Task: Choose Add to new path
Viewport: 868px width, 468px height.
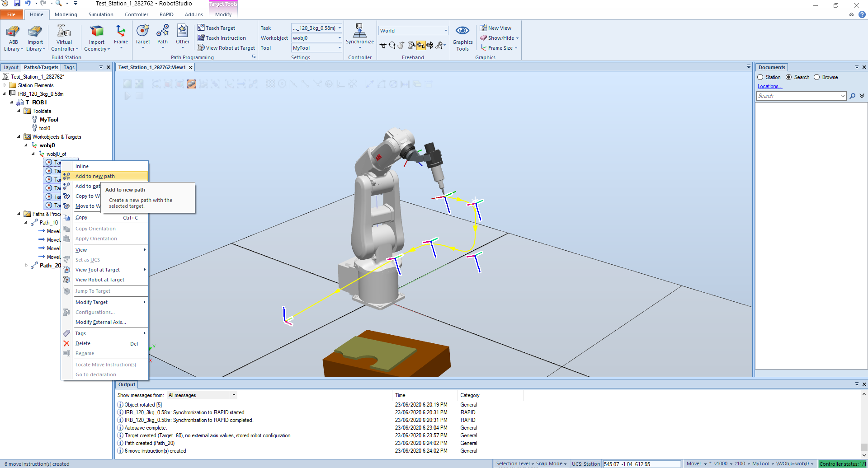Action: click(95, 176)
